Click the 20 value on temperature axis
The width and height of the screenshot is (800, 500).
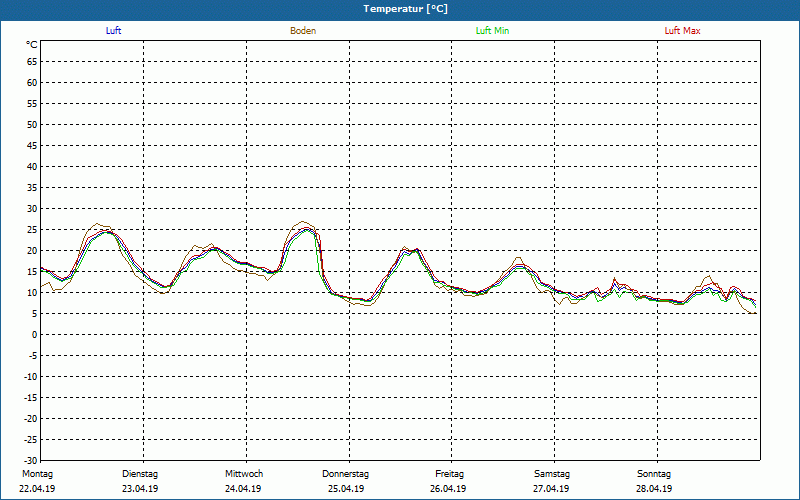32,251
